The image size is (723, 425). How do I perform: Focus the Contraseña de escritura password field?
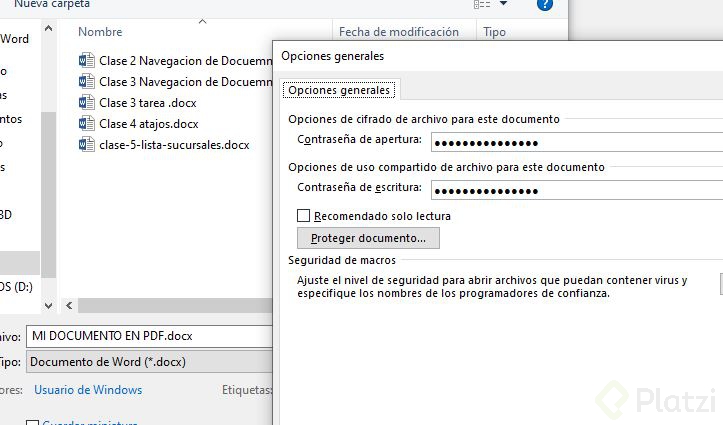(x=577, y=190)
